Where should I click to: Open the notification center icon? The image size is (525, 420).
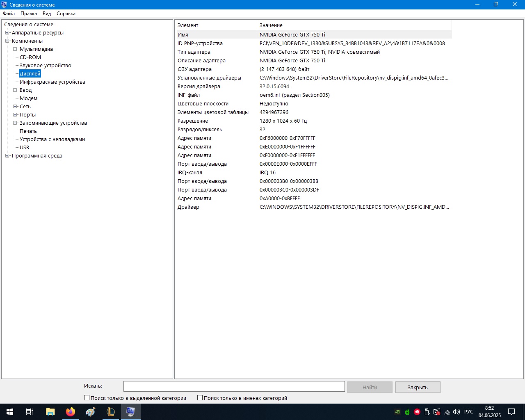coord(511,412)
